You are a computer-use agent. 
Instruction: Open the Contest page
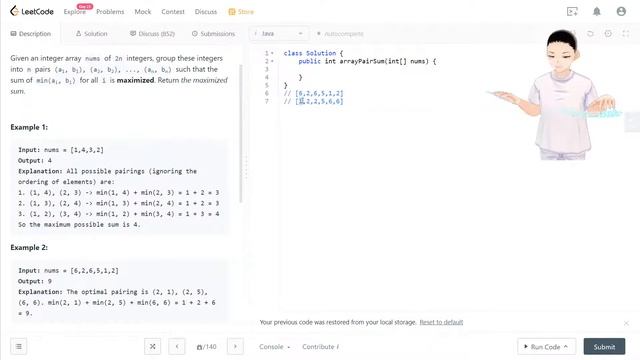173,12
